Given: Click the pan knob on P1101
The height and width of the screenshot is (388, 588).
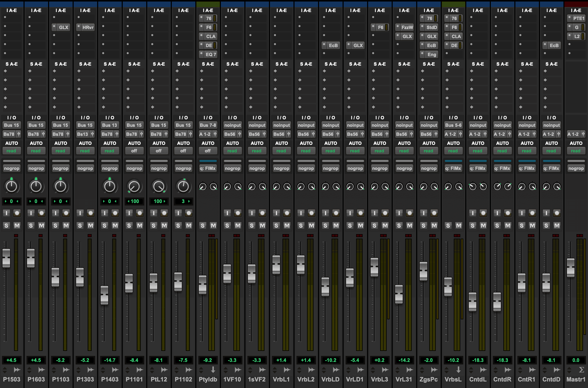Looking at the screenshot, I should [x=134, y=186].
